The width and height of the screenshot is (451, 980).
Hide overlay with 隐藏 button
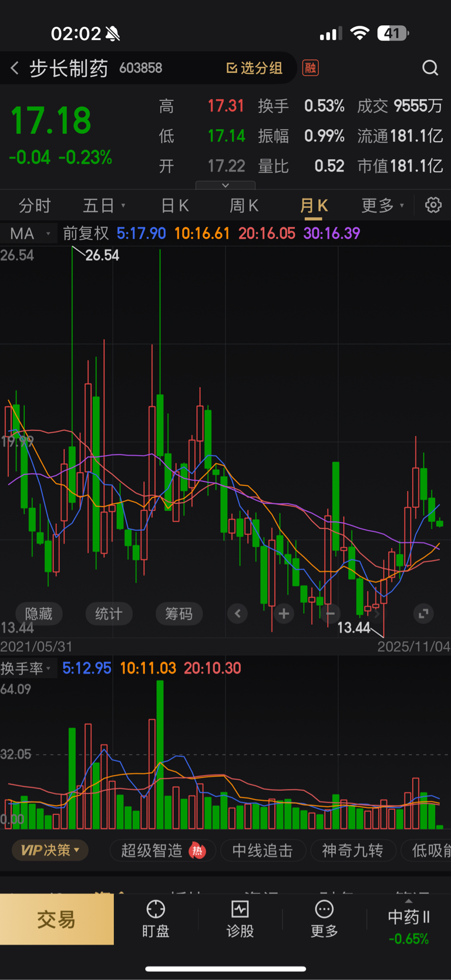click(x=39, y=614)
